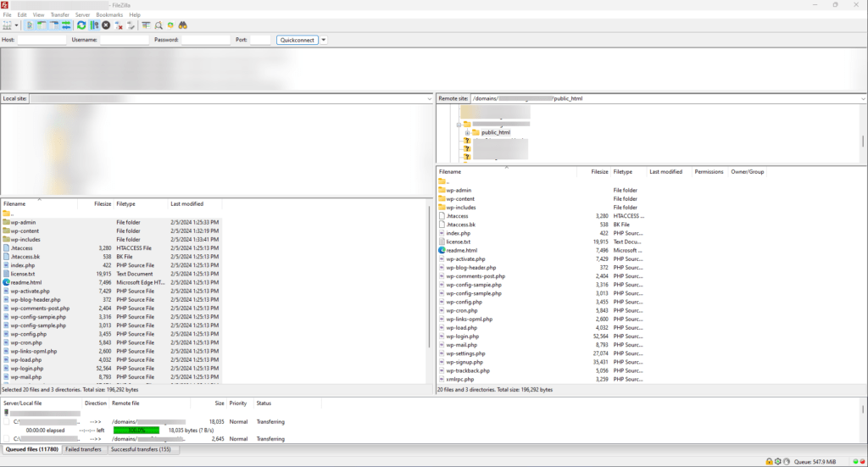Screen dimensions: 868x467
Task: Open directory listing filters icon
Action: point(147,25)
